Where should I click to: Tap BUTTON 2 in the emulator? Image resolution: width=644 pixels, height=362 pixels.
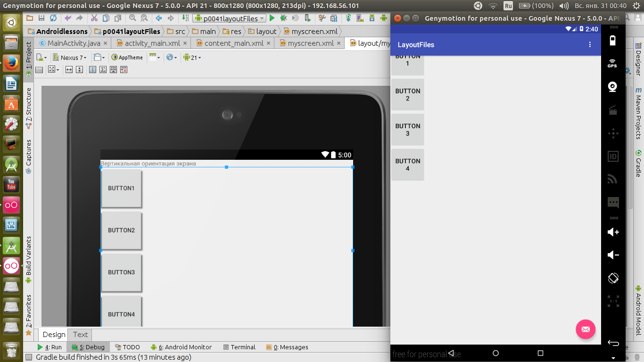point(408,95)
